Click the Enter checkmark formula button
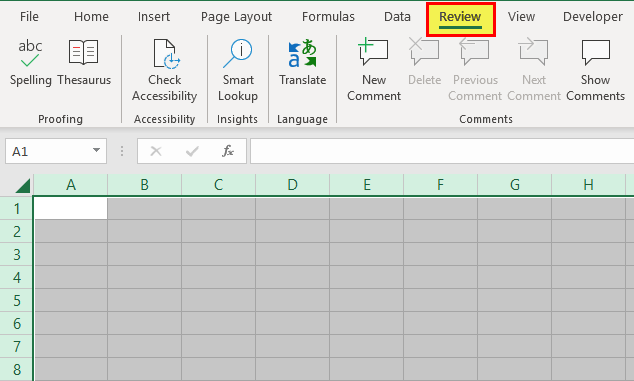634x381 pixels. click(192, 151)
